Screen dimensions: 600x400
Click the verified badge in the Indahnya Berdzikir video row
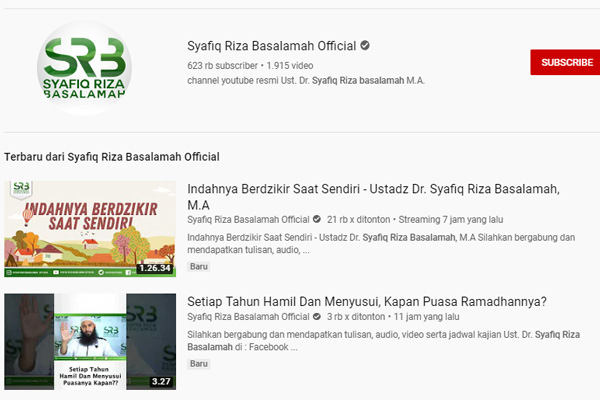tap(317, 219)
